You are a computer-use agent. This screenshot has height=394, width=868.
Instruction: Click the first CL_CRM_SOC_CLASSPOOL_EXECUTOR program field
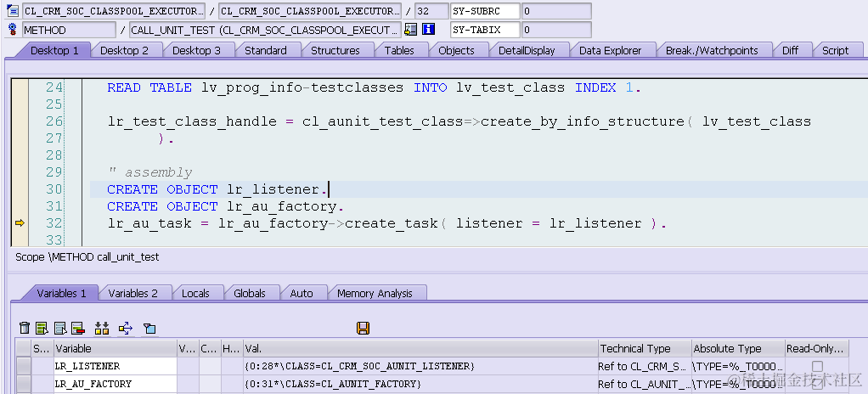click(114, 11)
